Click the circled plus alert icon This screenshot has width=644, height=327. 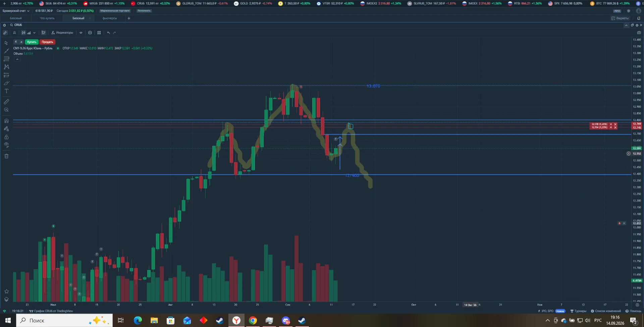pos(90,33)
